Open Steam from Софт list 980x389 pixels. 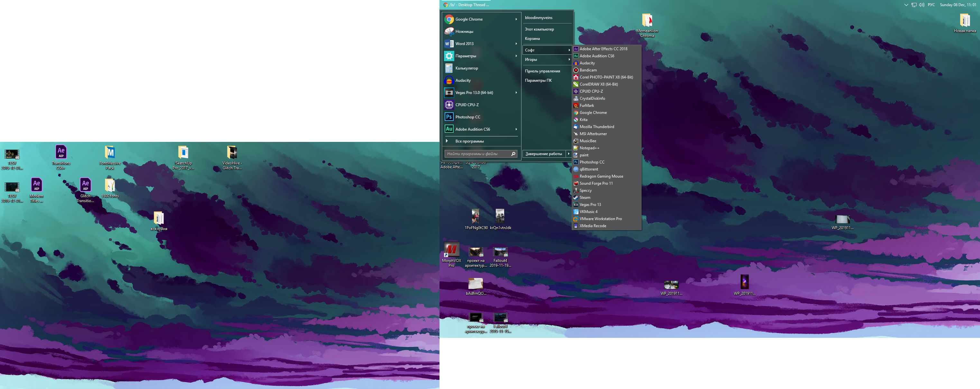pyautogui.click(x=607, y=197)
